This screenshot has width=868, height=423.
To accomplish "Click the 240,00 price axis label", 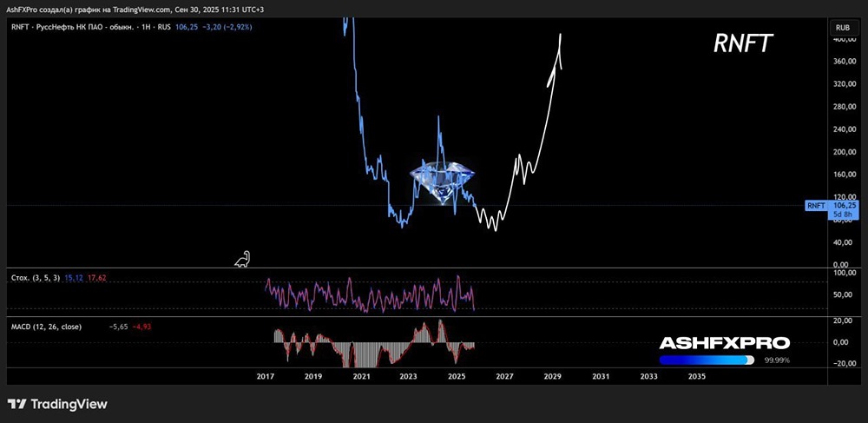I will [x=845, y=129].
